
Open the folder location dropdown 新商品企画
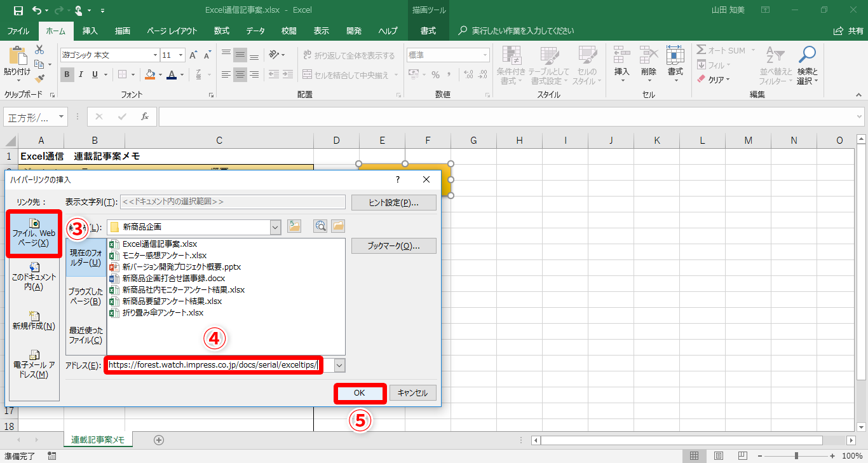[276, 226]
